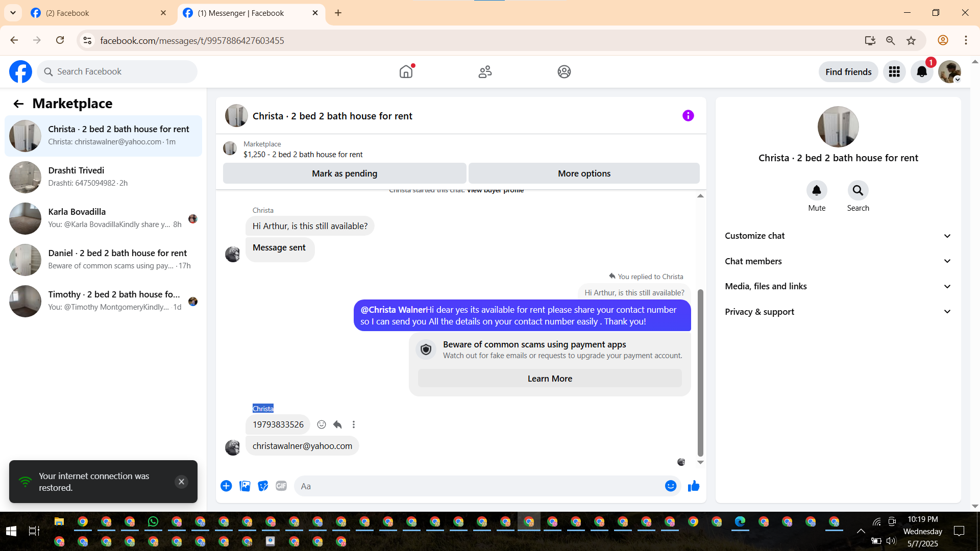
Task: Open the Facebook apps menu grid icon
Action: (x=894, y=72)
